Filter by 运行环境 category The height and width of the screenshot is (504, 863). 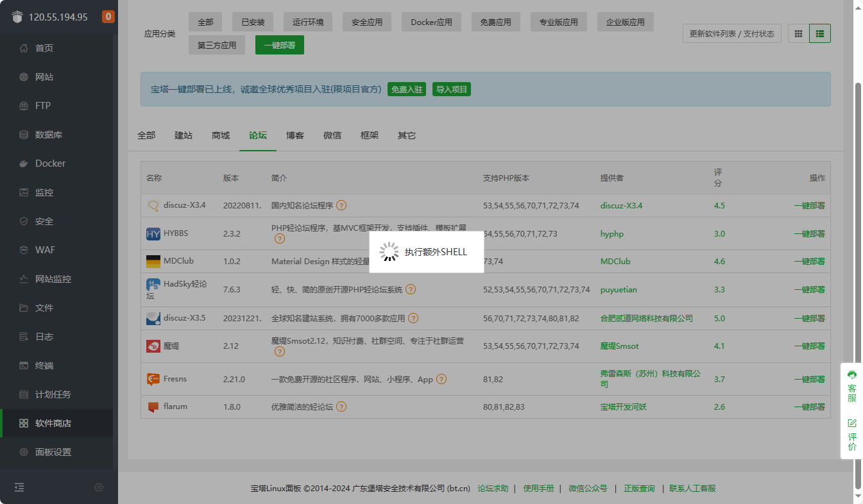(308, 22)
